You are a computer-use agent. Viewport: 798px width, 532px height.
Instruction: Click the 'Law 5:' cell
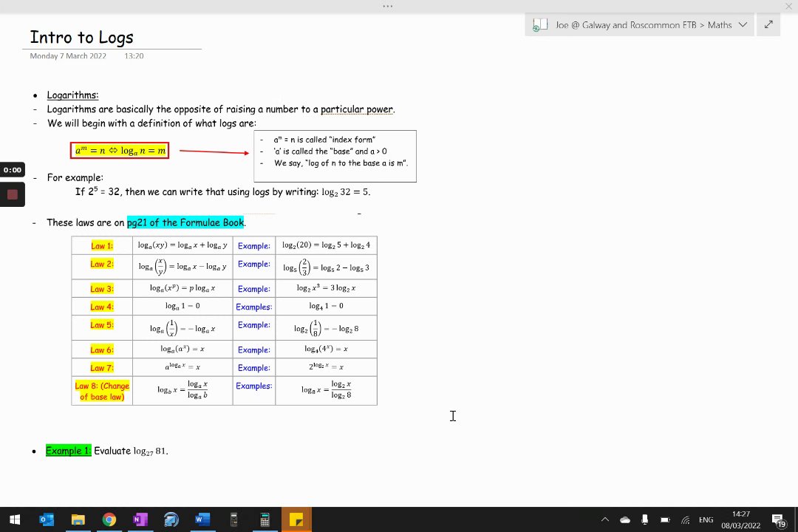point(102,328)
